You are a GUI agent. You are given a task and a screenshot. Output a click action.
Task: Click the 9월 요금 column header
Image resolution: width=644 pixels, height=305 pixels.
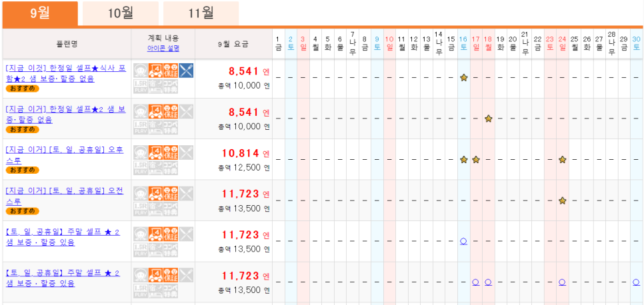233,44
